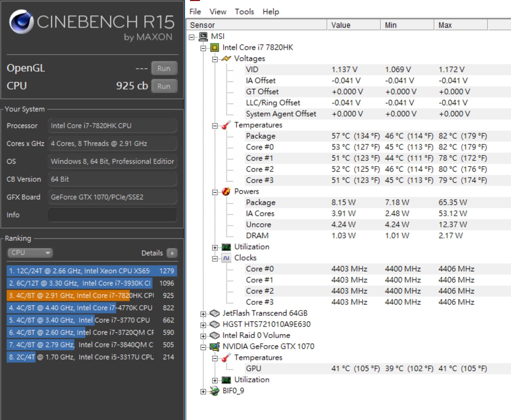Click the empty Info field
The width and height of the screenshot is (511, 420).
(x=112, y=215)
